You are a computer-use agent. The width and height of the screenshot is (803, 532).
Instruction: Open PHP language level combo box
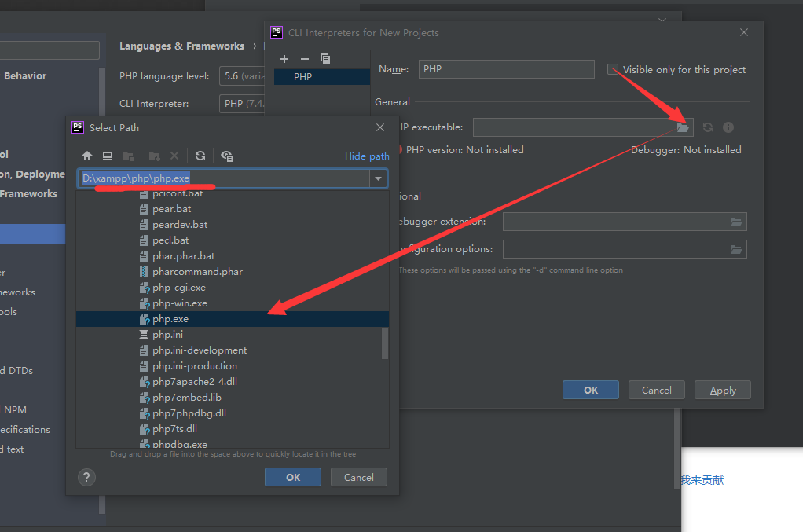pyautogui.click(x=242, y=75)
